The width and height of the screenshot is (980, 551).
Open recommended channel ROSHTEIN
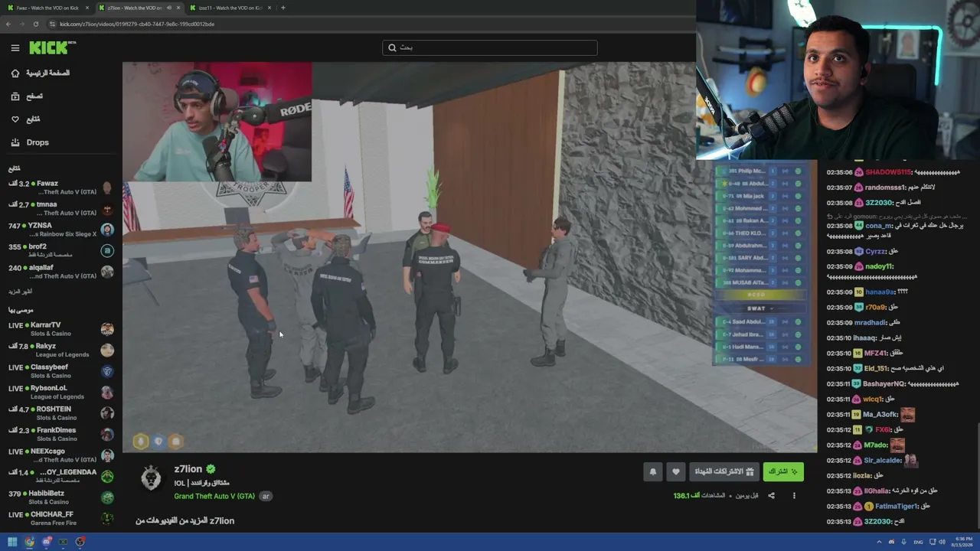(61, 413)
